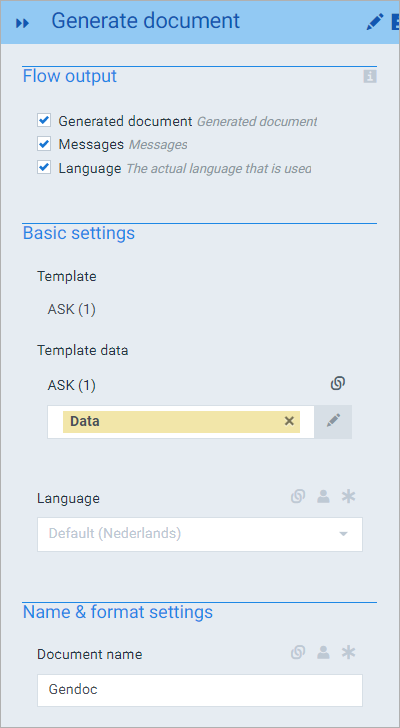Click link icon next to ASK (1)

click(x=338, y=384)
